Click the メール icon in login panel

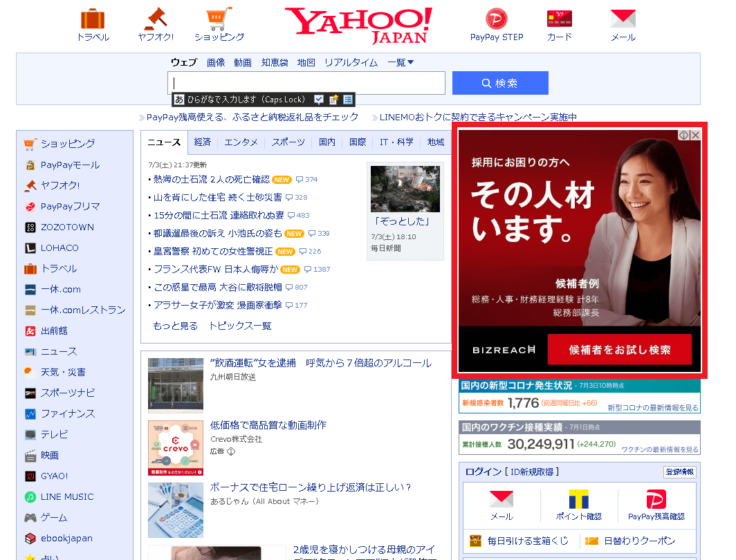click(502, 499)
